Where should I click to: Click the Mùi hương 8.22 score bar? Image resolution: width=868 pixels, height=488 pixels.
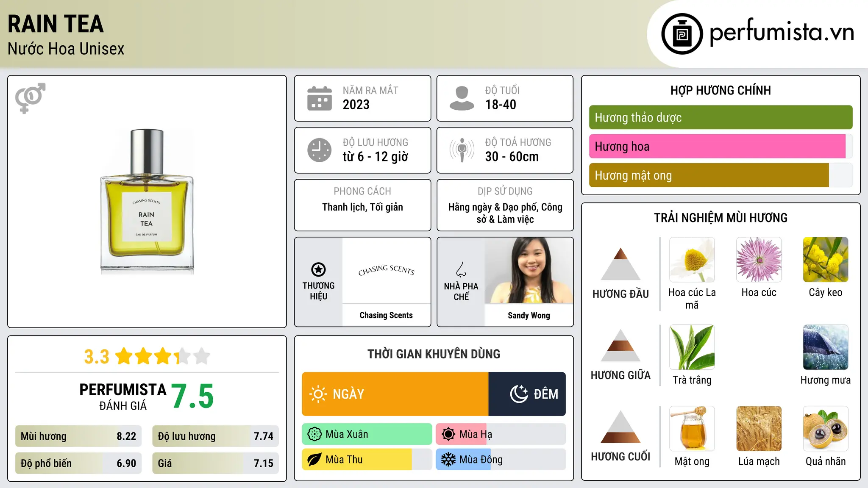78,436
